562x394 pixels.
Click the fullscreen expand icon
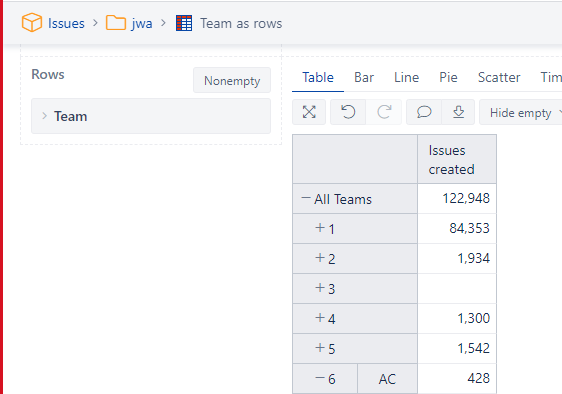point(309,112)
